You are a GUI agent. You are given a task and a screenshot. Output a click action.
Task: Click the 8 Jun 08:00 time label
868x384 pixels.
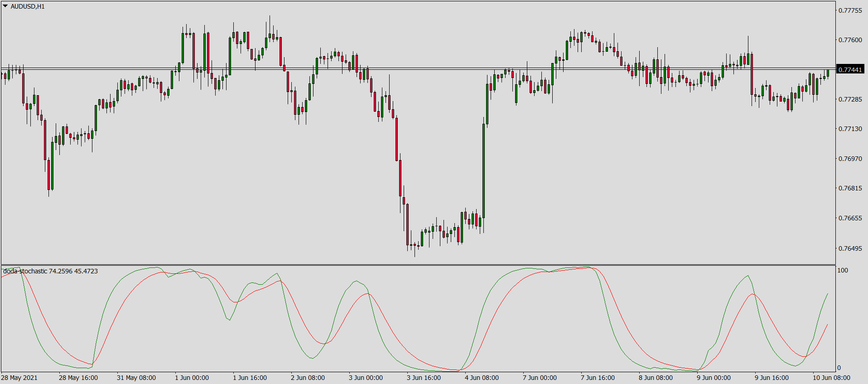[656, 378]
